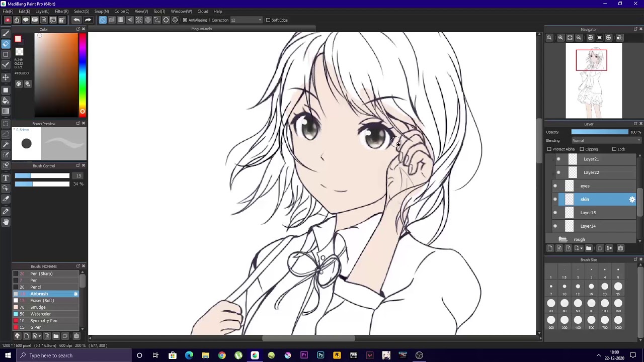Select the Watercolor brush

click(x=46, y=314)
